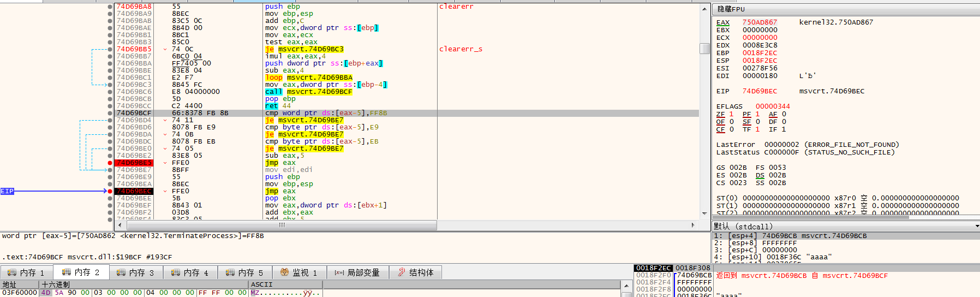Viewport: 980px width, 297px height.
Task: Click disassembly vertical scrollbar up arrow
Action: (704, 8)
